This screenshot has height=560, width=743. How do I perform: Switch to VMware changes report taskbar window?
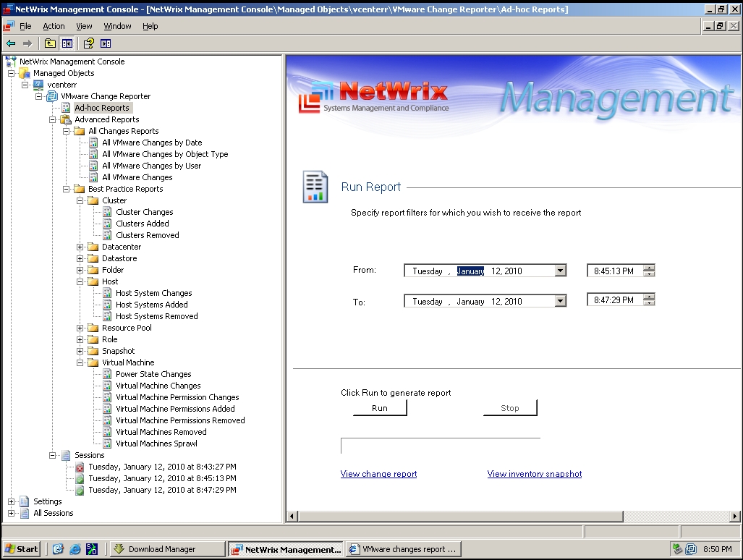403,549
